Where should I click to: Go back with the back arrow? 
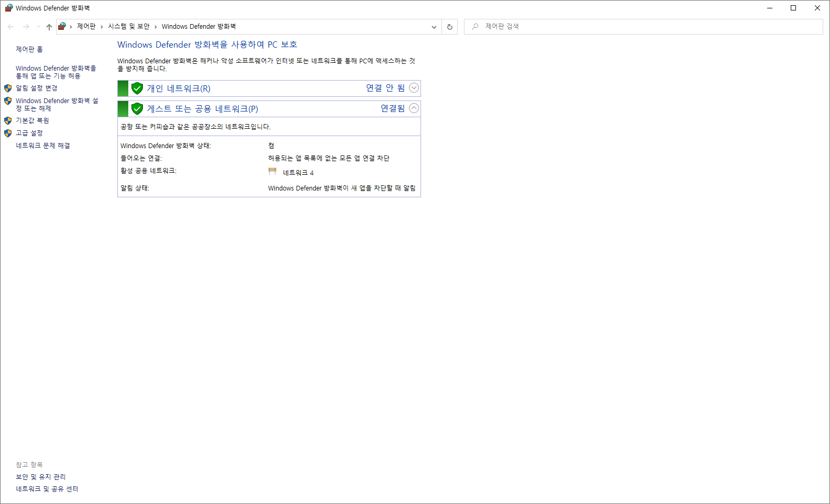[x=10, y=27]
